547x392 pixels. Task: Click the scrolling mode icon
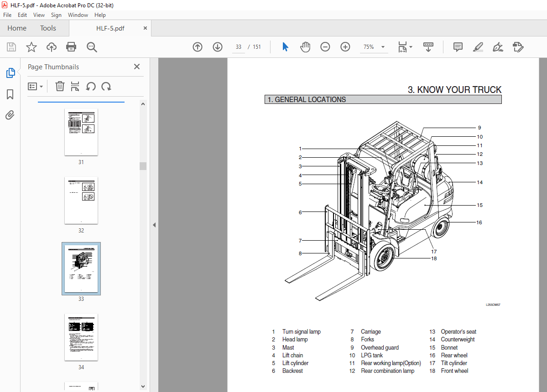[x=428, y=46]
